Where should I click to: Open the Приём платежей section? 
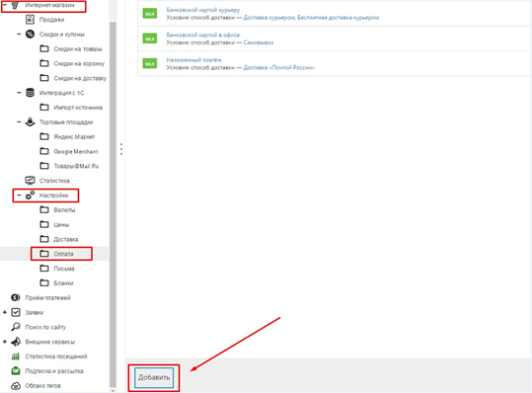pos(47,297)
